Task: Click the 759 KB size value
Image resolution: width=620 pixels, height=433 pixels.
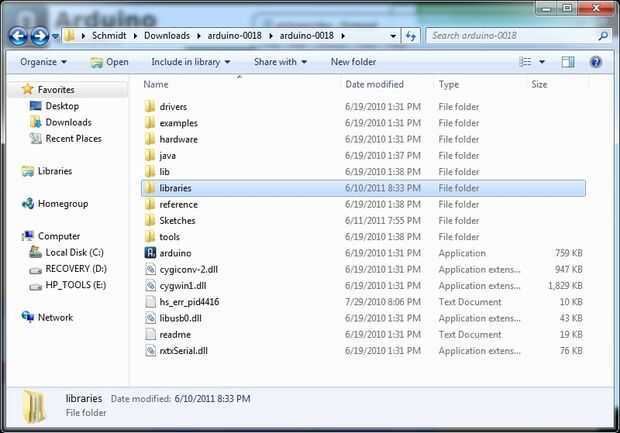Action: [569, 253]
